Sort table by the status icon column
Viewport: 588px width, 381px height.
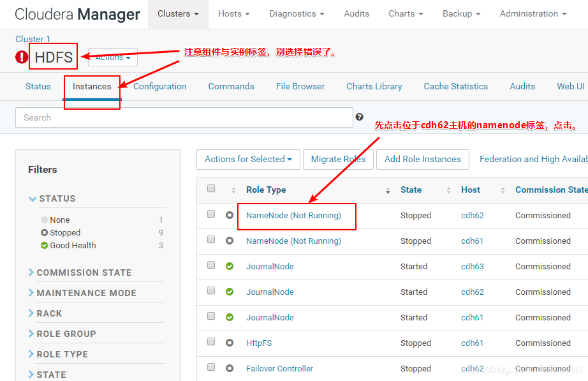pyautogui.click(x=233, y=190)
